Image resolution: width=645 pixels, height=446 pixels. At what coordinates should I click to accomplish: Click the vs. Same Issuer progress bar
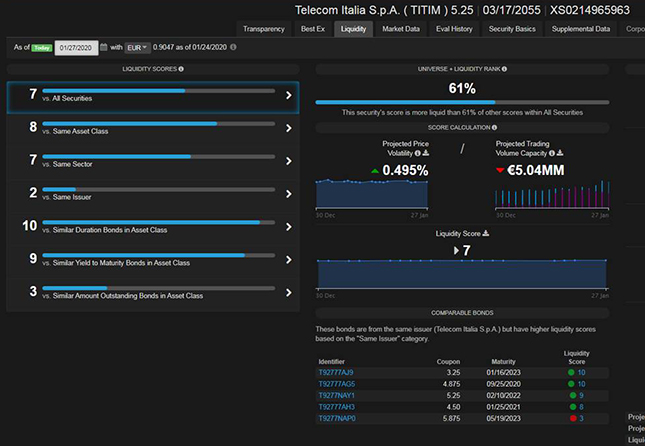tap(159, 190)
